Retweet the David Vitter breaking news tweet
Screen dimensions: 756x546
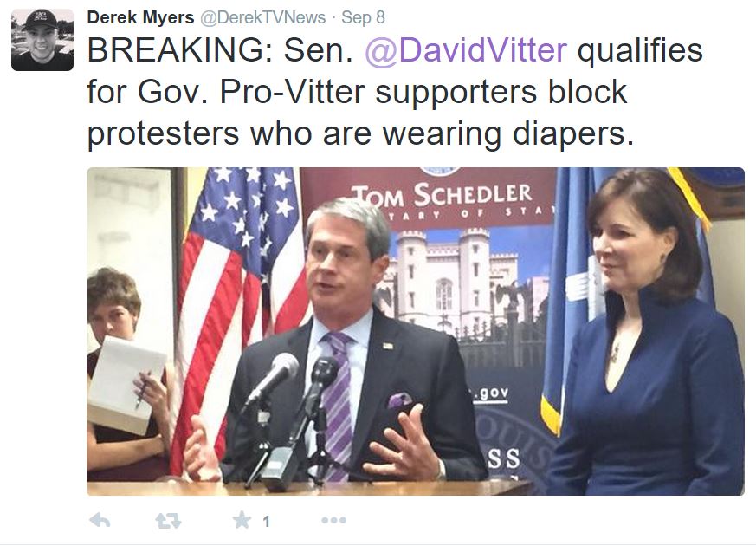point(168,521)
